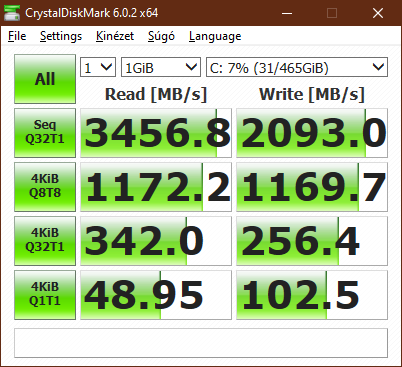This screenshot has width=402, height=367.
Task: Expand the C: 7% drive selection dropdown
Action: tap(297, 67)
